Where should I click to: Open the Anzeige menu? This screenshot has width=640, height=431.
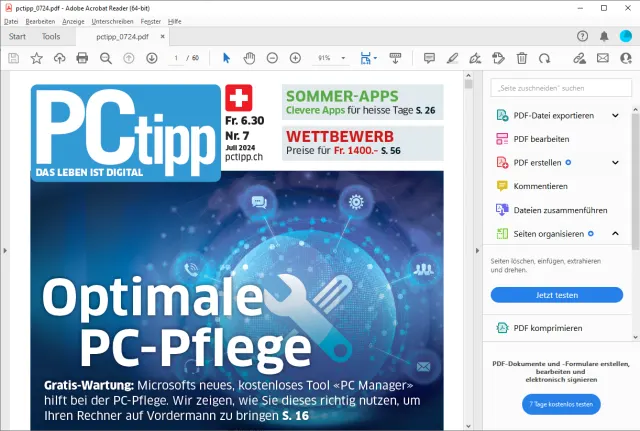pos(73,22)
